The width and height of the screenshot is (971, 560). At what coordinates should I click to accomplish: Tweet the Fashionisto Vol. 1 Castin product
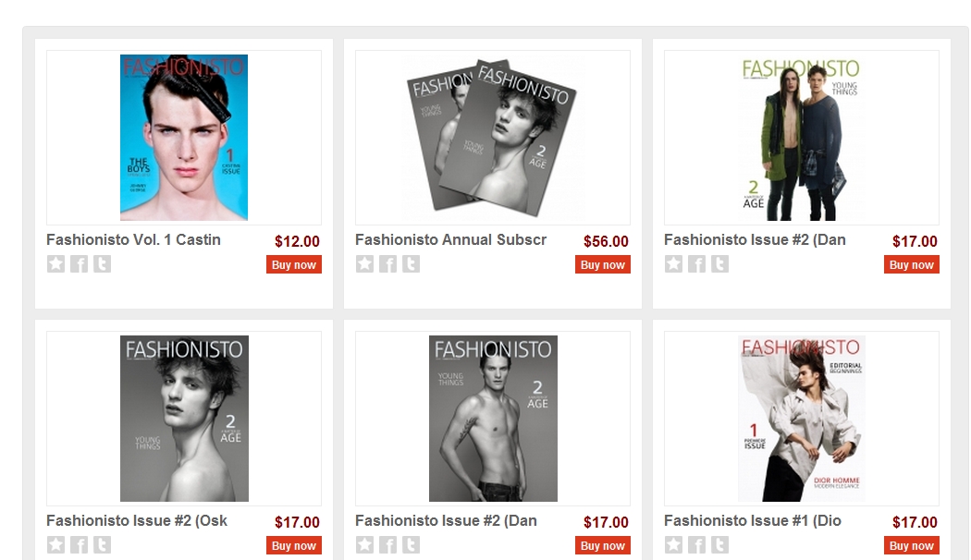coord(102,264)
